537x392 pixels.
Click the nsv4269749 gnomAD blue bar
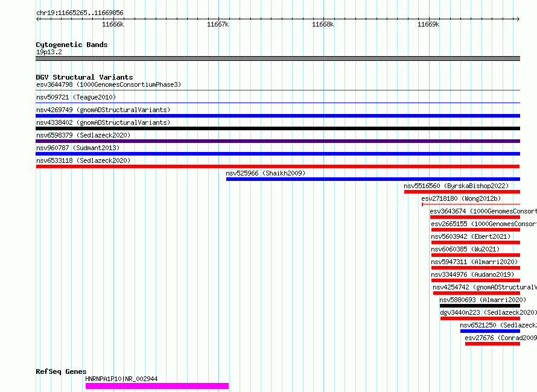278,116
